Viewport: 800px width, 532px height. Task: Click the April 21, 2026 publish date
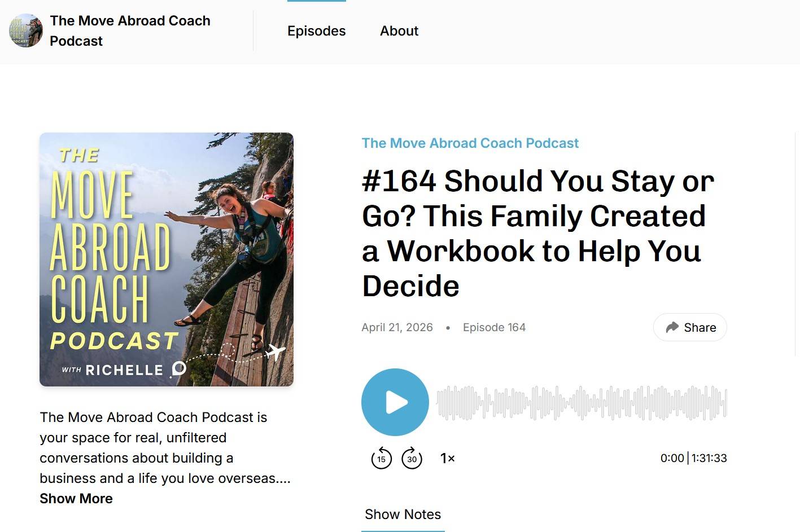(397, 328)
